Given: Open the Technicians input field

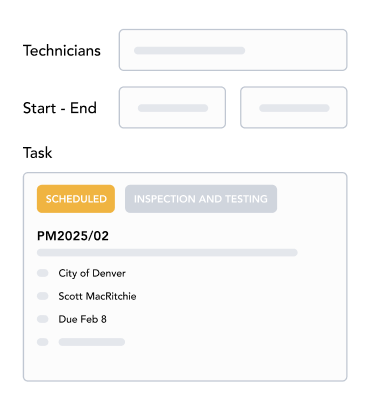Looking at the screenshot, I should pos(233,50).
